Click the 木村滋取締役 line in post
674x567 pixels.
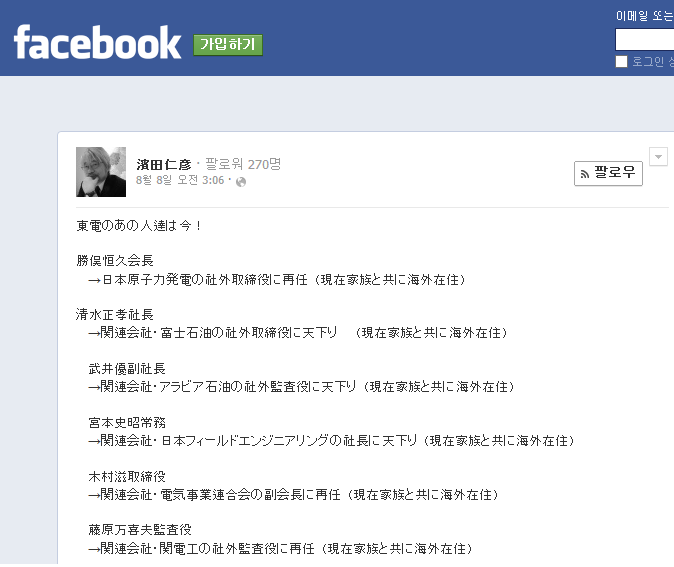coord(127,477)
